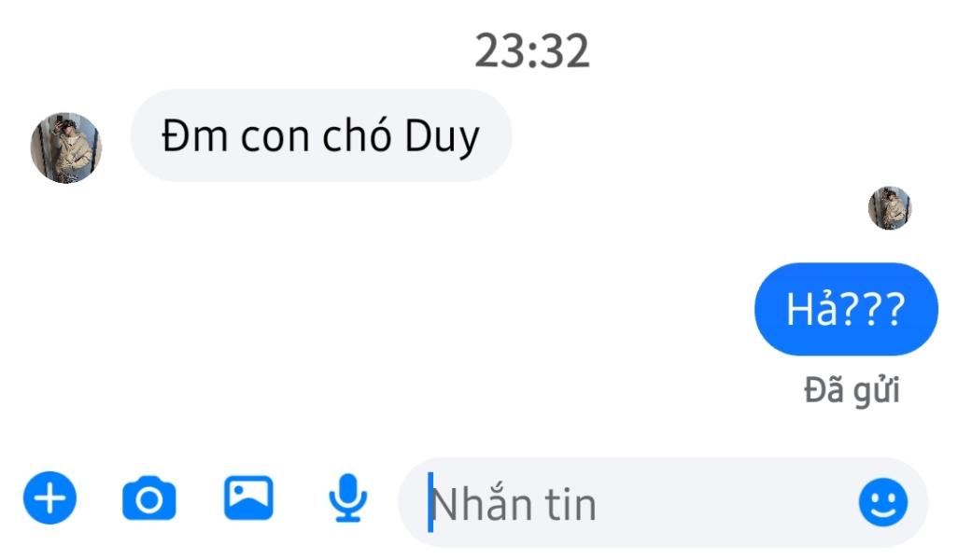
Task: Tap the 'Đã gửi' delivery status text
Action: [x=852, y=391]
